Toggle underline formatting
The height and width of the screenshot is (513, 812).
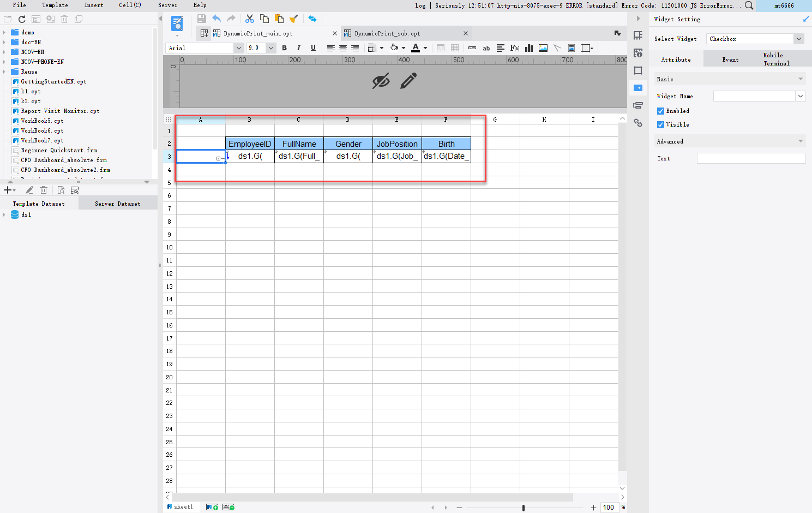point(313,48)
